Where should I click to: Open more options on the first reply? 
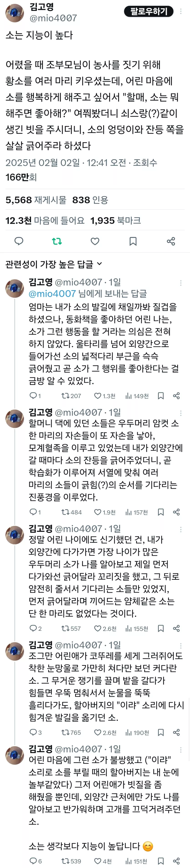(181, 283)
